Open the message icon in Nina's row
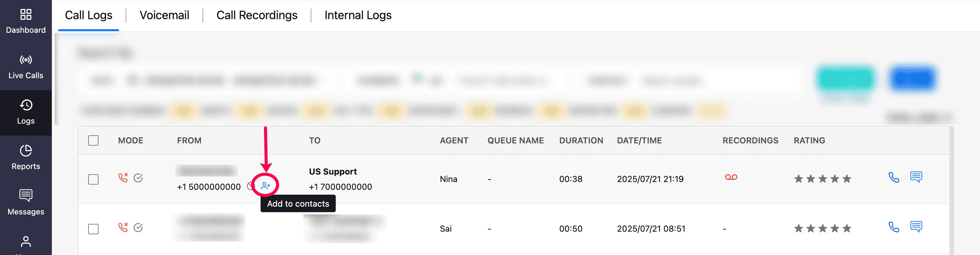The height and width of the screenshot is (255, 980). [916, 177]
